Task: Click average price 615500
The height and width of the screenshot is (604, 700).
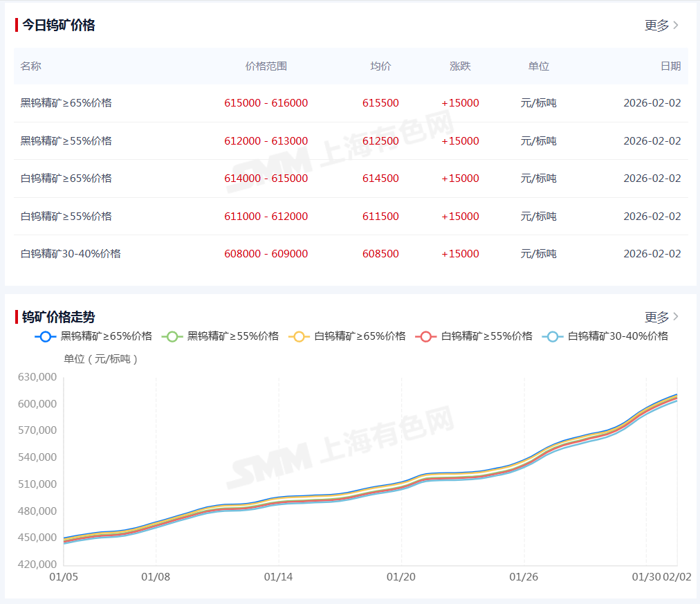Action: click(x=380, y=103)
